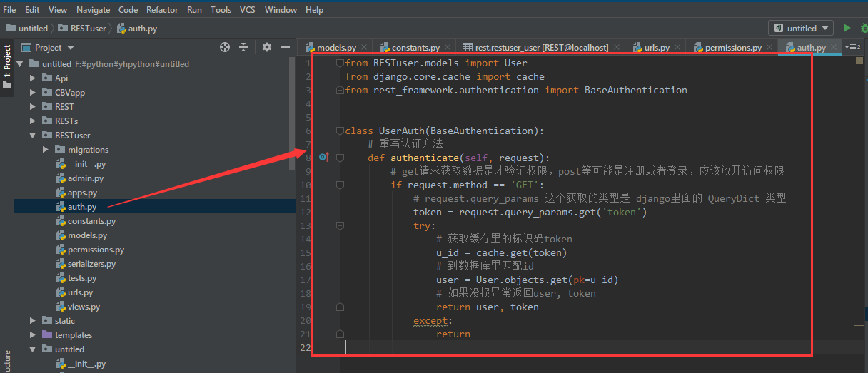The height and width of the screenshot is (373, 868).
Task: Click warning stripe marker on editor scrollbar
Action: (x=859, y=324)
